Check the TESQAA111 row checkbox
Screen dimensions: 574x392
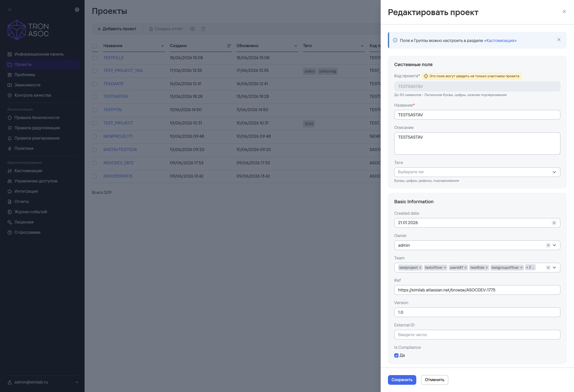pyautogui.click(x=95, y=84)
